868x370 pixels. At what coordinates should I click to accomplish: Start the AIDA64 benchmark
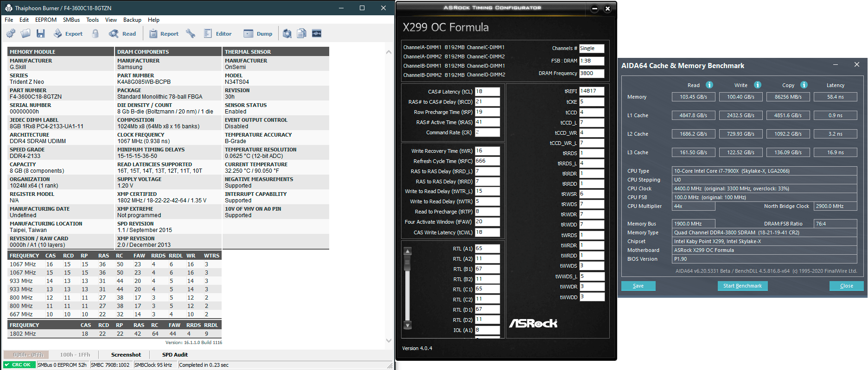click(743, 286)
